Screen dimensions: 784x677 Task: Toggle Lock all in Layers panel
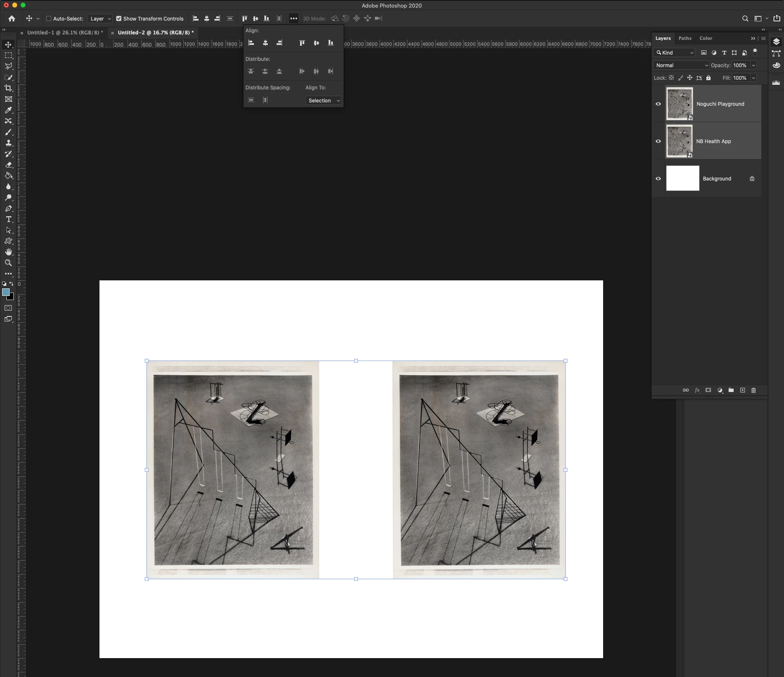click(x=708, y=78)
